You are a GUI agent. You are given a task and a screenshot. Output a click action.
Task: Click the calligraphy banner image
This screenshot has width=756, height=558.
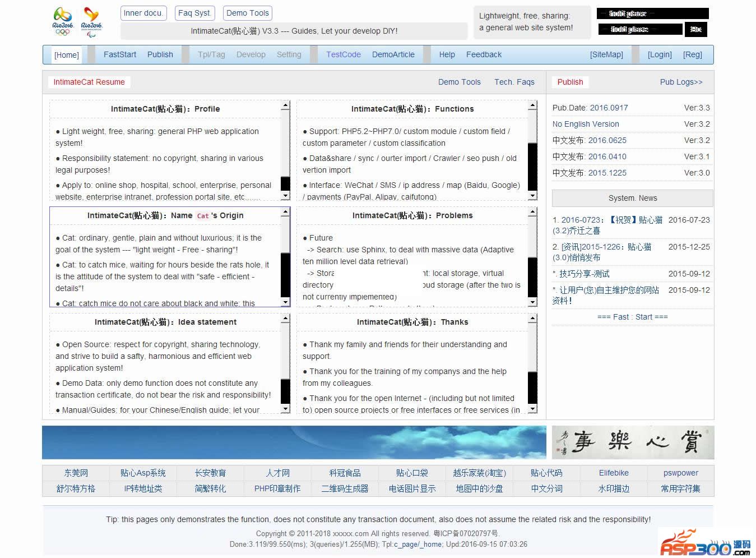pyautogui.click(x=633, y=442)
